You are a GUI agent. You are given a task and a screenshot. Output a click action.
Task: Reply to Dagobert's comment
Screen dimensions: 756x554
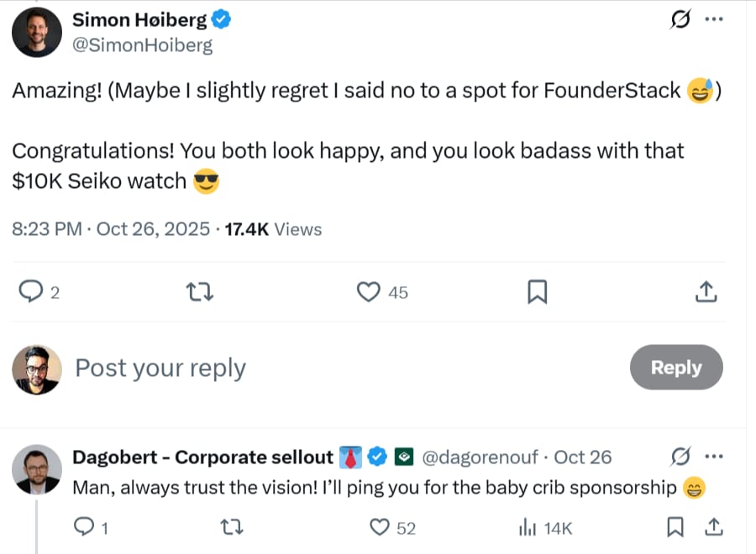[x=83, y=527]
